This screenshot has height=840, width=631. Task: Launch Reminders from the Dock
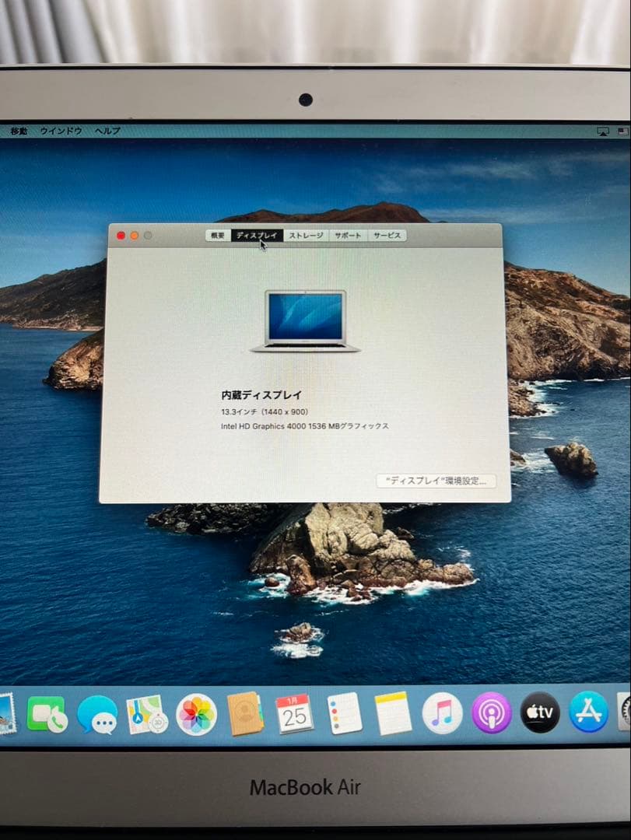click(344, 713)
